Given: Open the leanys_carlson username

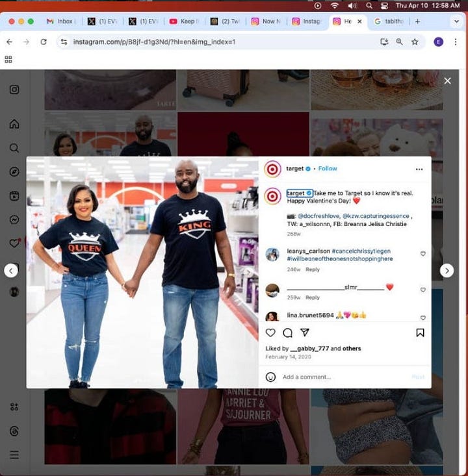Looking at the screenshot, I should [x=308, y=251].
